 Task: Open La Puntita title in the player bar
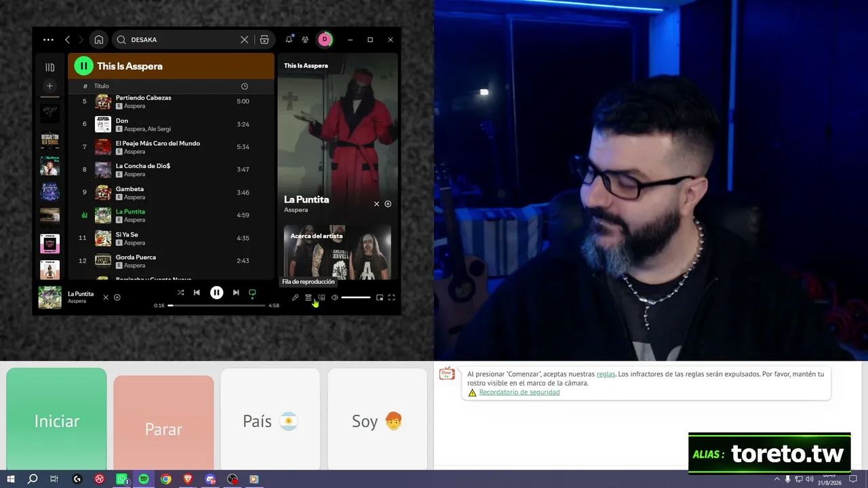(81, 293)
